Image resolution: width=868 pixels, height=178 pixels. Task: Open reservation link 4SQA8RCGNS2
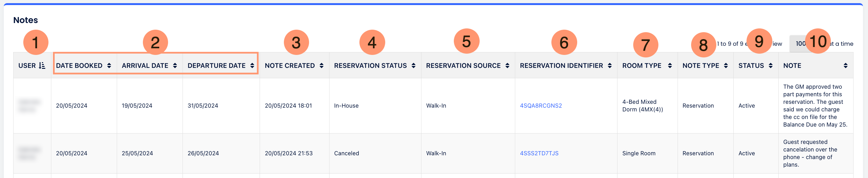[x=541, y=106]
